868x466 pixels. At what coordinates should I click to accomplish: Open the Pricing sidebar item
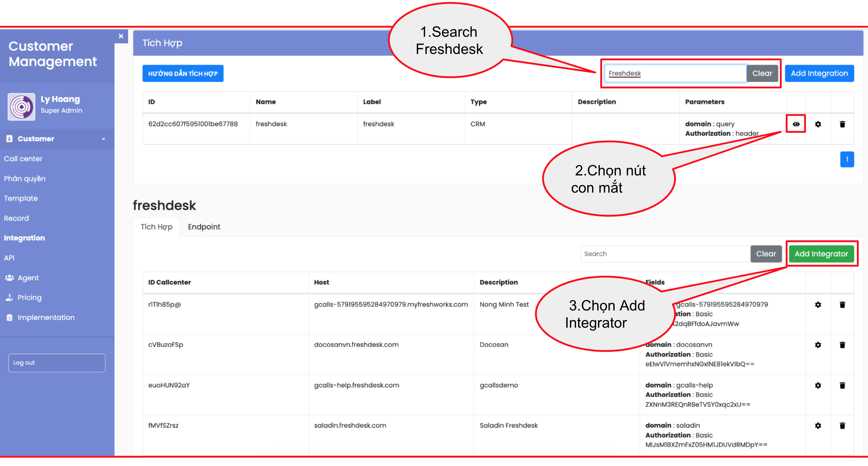29,297
